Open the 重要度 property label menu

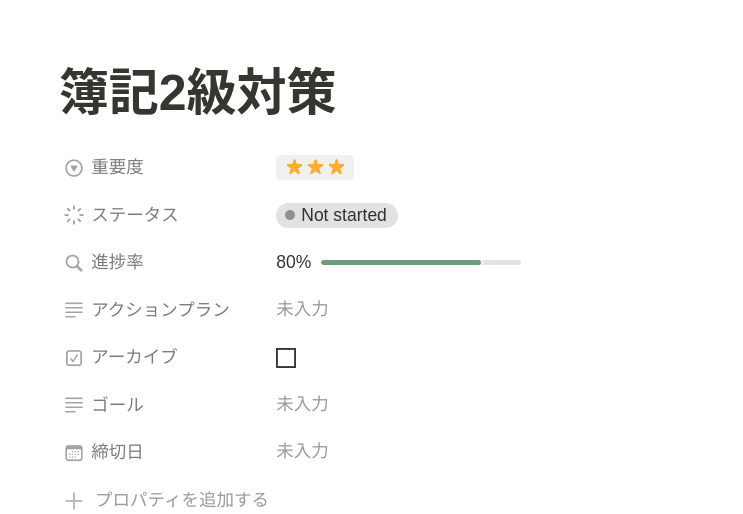pos(118,167)
